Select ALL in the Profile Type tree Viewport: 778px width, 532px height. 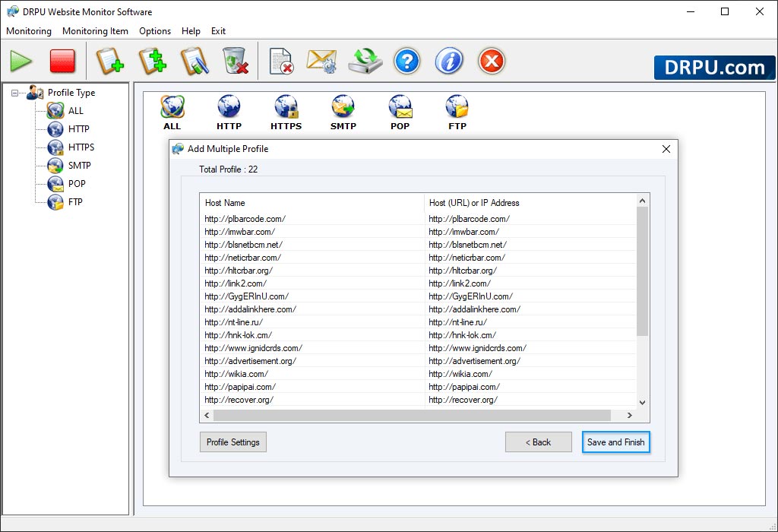coord(75,111)
